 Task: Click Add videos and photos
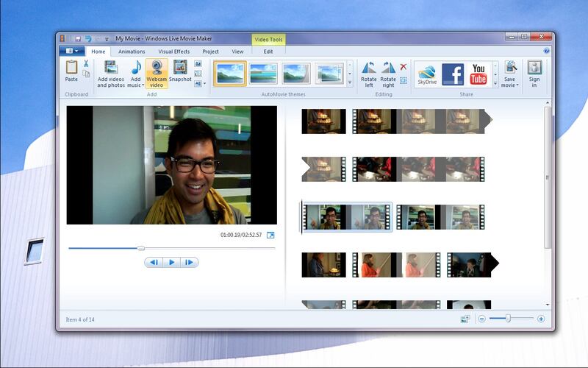(x=111, y=74)
